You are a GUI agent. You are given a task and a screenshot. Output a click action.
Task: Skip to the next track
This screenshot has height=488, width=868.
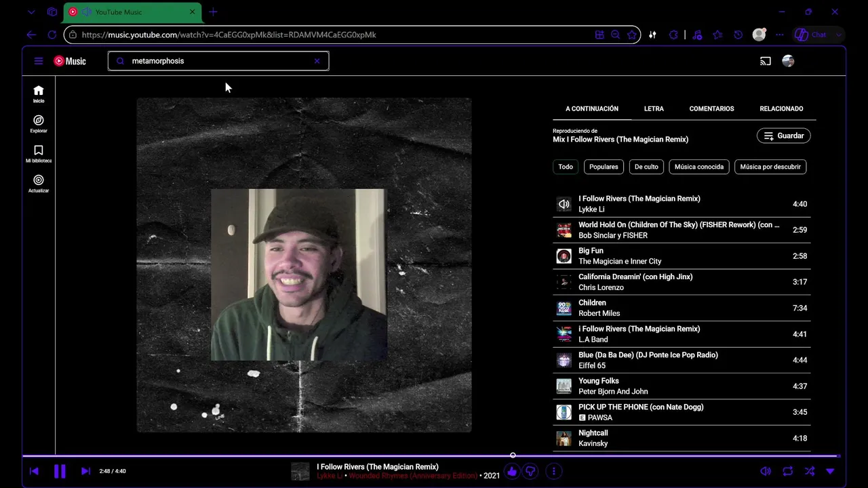[85, 471]
